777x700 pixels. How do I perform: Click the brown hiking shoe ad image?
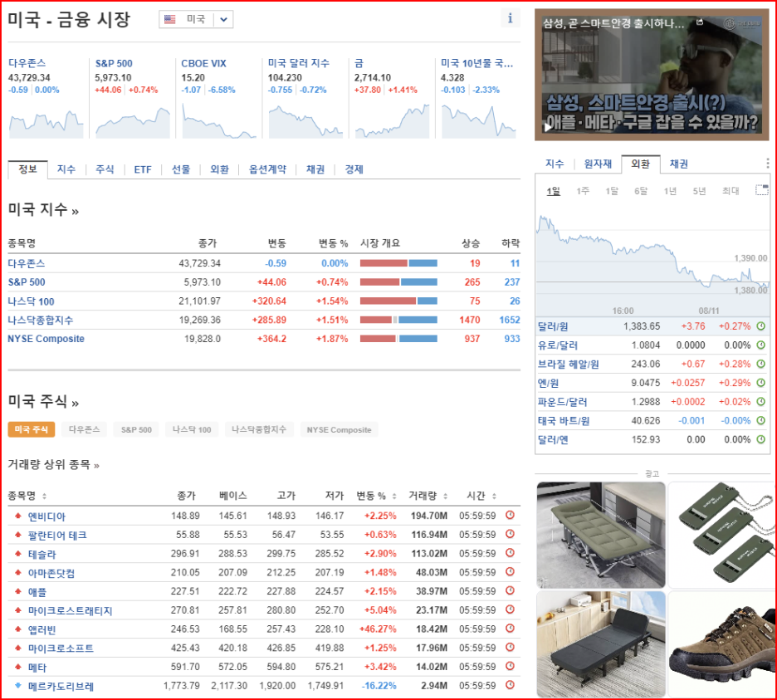pyautogui.click(x=721, y=644)
